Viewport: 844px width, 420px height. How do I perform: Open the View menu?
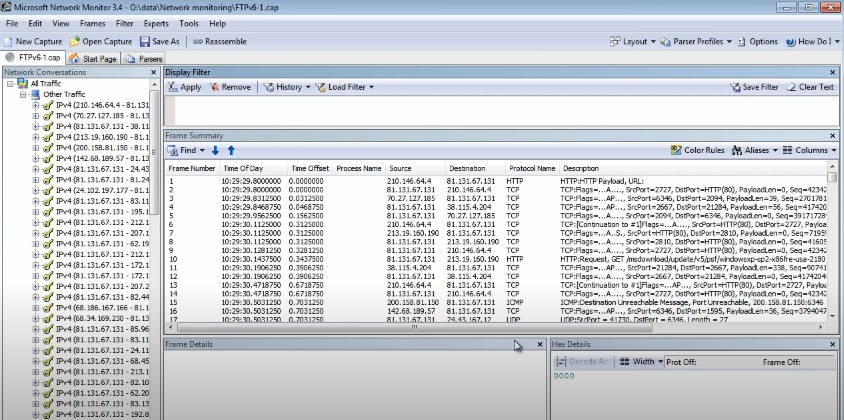pos(61,24)
